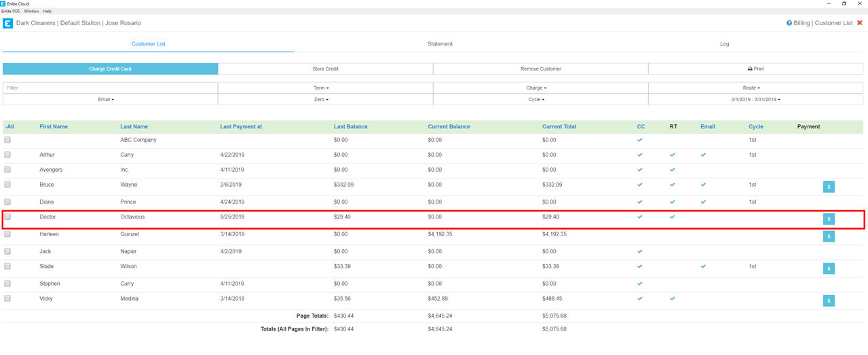
Task: Select the checkbox for ABC Company row
Action: pyautogui.click(x=8, y=140)
